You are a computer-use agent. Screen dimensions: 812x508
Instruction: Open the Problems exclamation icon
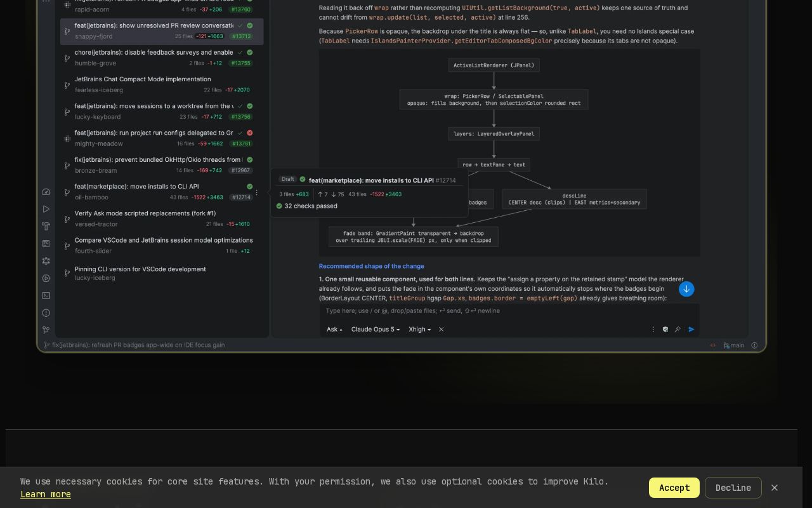[46, 313]
